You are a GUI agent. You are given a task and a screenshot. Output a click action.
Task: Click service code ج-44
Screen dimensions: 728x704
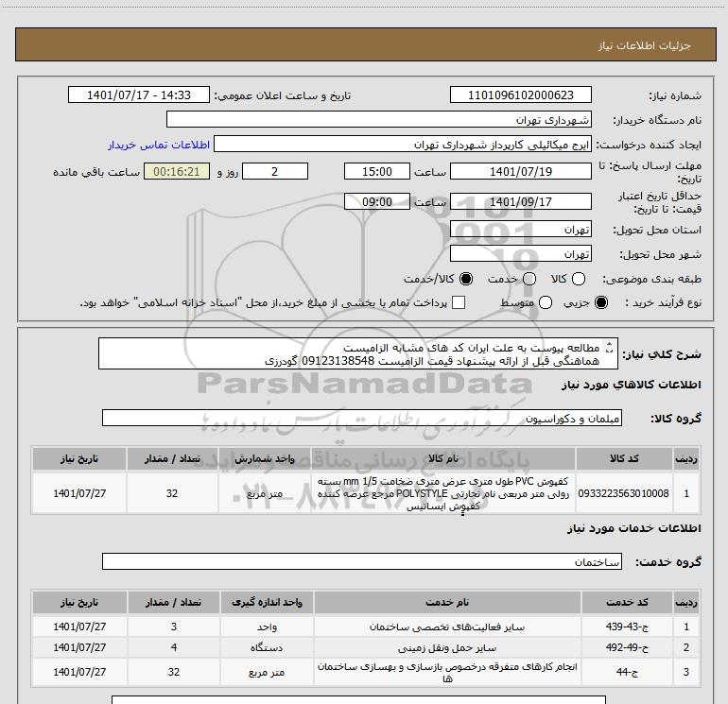[x=627, y=672]
